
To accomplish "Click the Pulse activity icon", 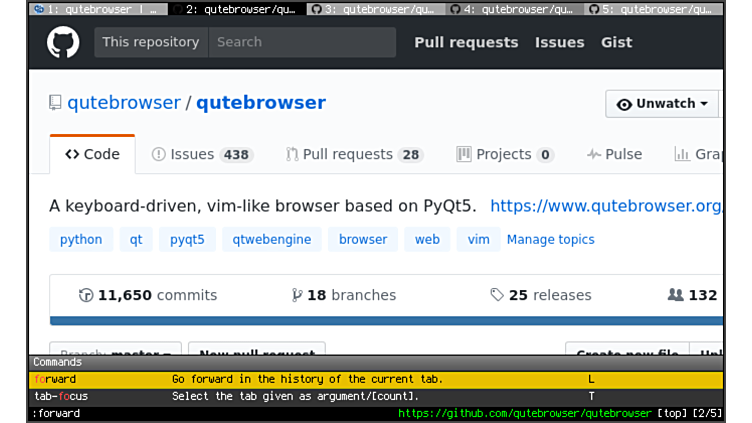I will pos(594,154).
